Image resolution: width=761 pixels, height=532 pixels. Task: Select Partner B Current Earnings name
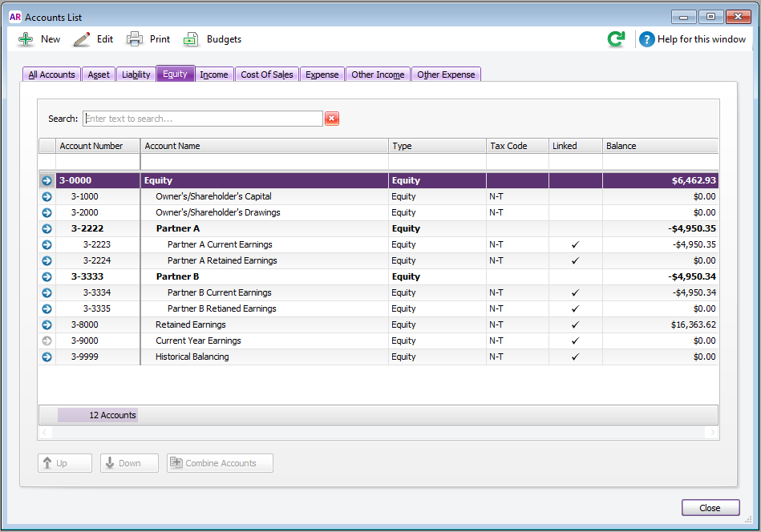pos(220,292)
